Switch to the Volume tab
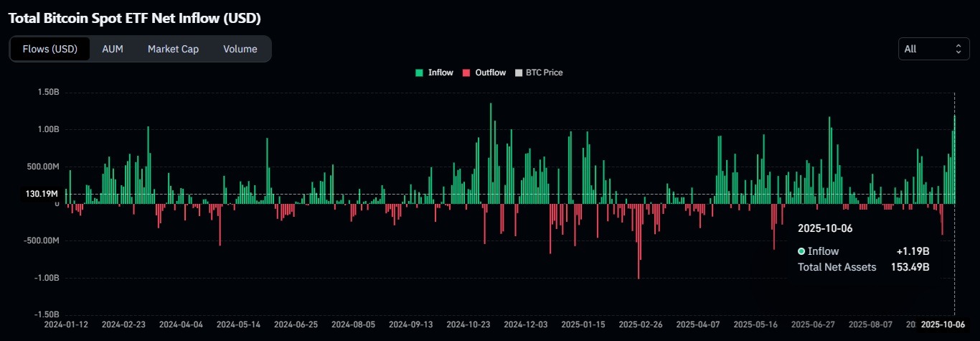The height and width of the screenshot is (341, 980). pyautogui.click(x=240, y=49)
